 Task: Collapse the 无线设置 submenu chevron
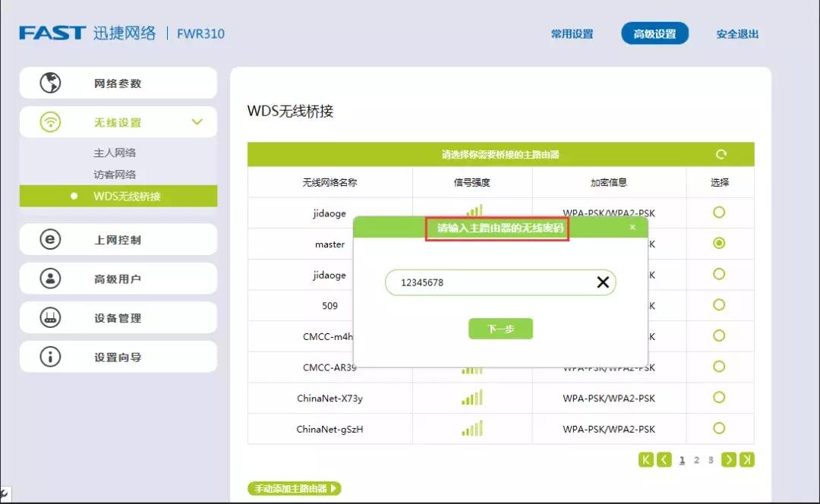coord(197,121)
